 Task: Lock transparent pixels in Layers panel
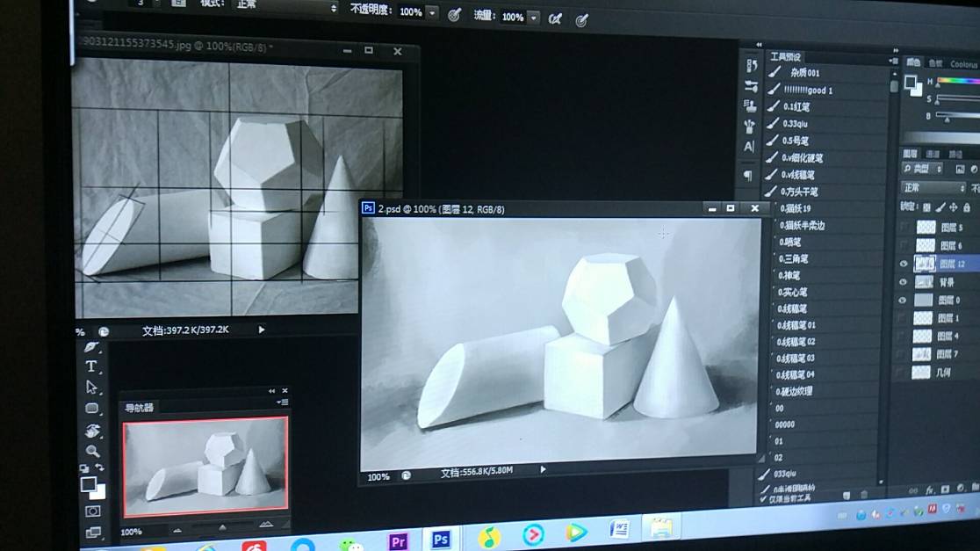[926, 207]
